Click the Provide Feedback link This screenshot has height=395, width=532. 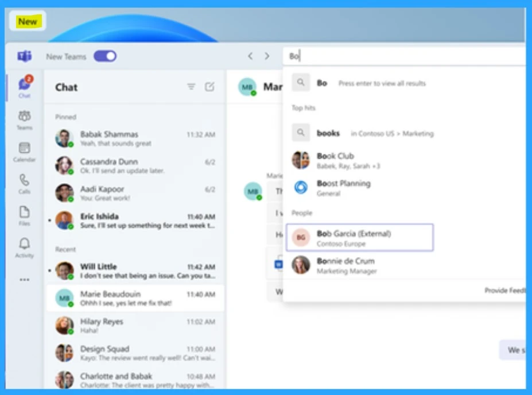pyautogui.click(x=504, y=290)
